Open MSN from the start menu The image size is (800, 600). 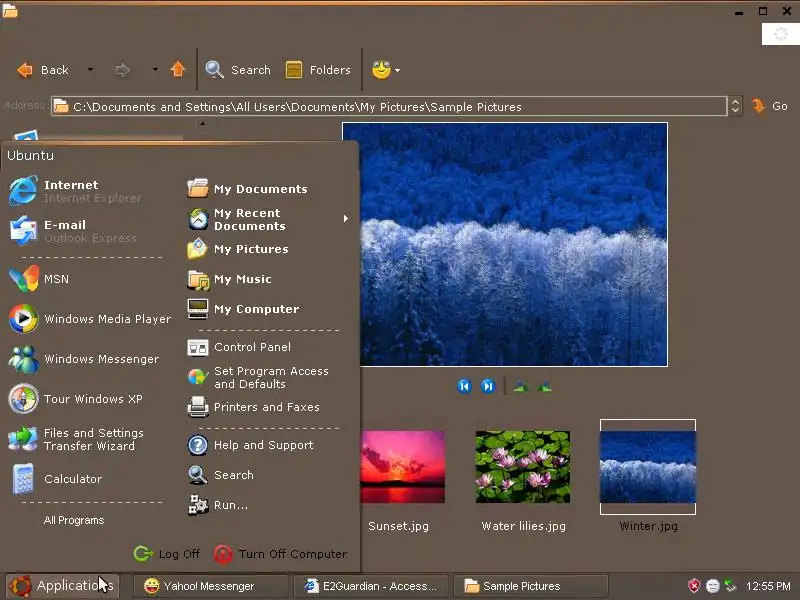pos(39,279)
